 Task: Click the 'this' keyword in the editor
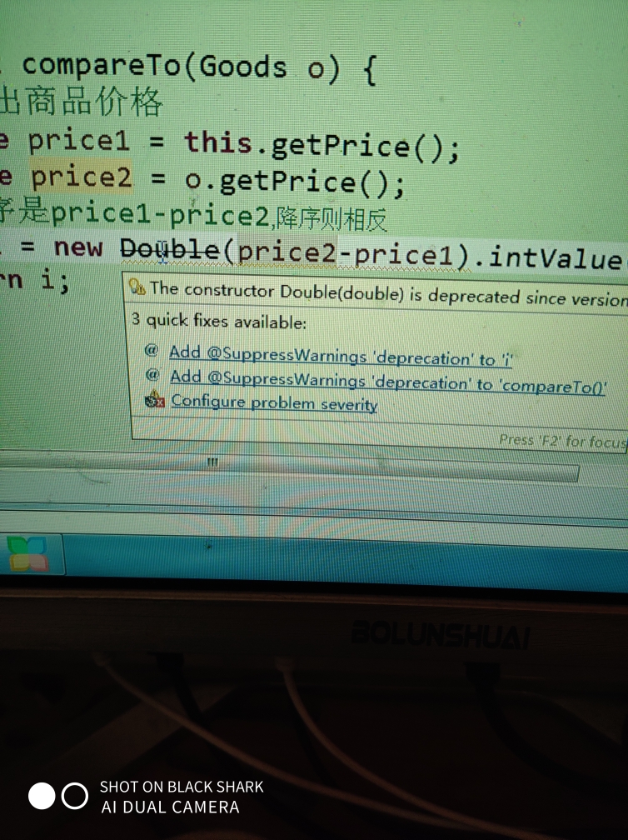pos(217,143)
